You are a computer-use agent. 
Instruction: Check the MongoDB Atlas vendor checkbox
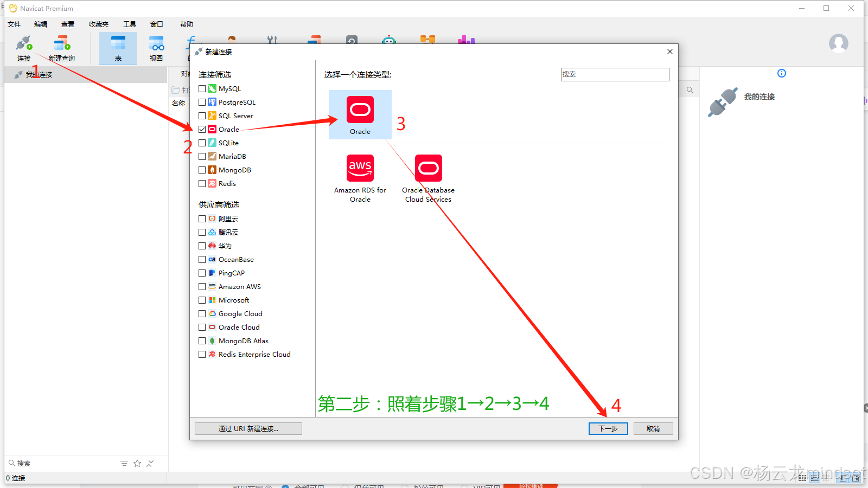202,341
